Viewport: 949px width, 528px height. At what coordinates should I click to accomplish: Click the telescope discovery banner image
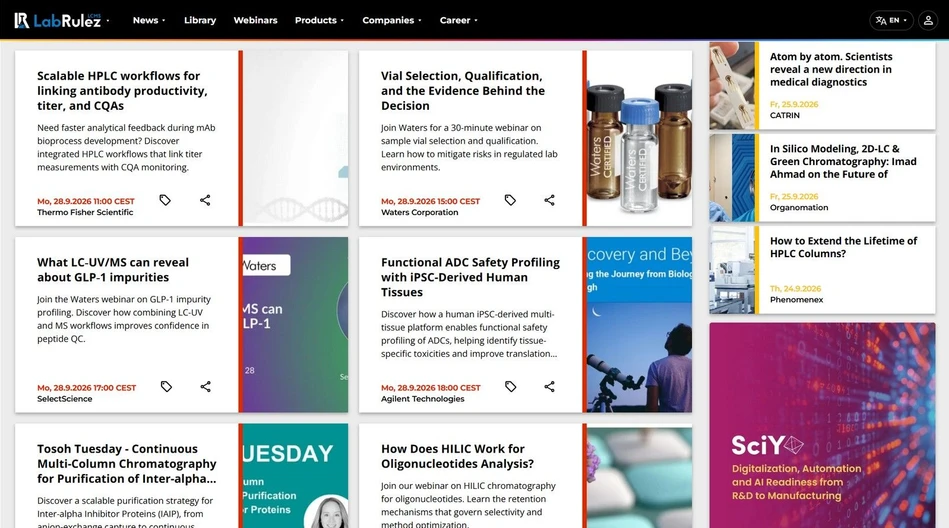[x=639, y=325]
